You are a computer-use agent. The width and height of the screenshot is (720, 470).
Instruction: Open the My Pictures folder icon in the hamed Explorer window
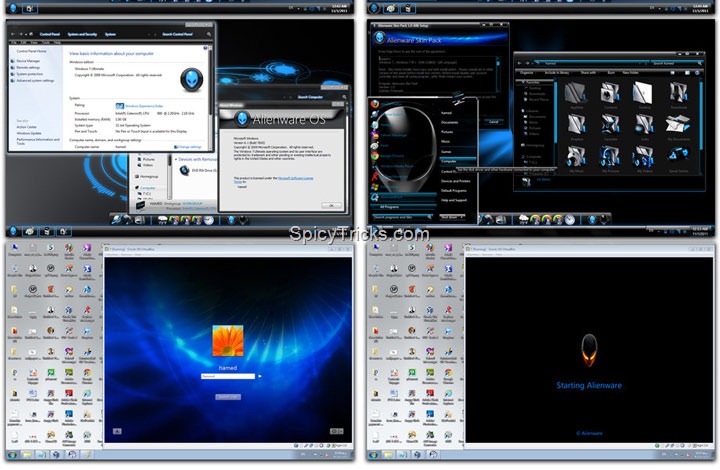(610, 157)
